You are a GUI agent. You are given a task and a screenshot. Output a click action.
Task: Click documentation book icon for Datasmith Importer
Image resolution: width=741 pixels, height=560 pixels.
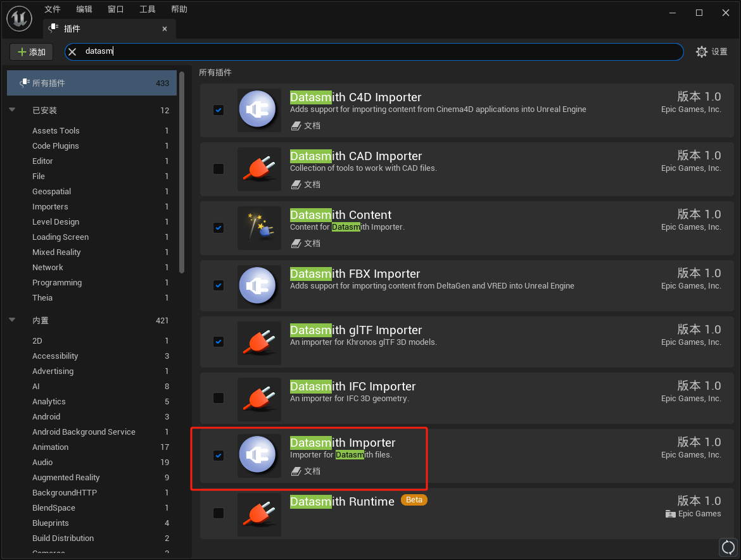296,471
